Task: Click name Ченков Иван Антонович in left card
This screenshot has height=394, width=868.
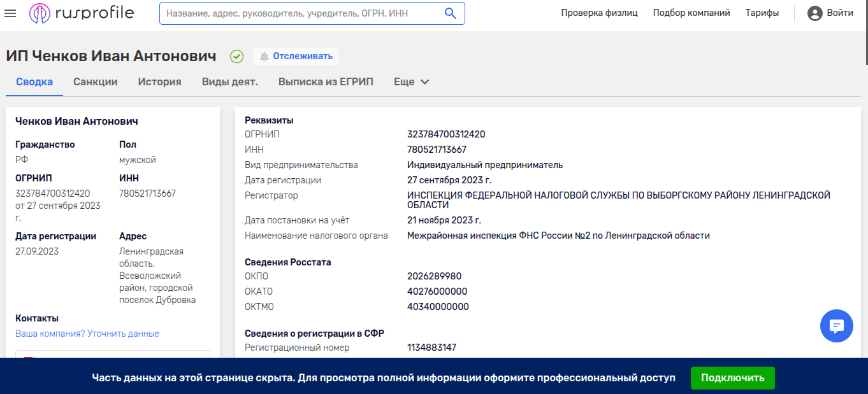Action: point(76,121)
